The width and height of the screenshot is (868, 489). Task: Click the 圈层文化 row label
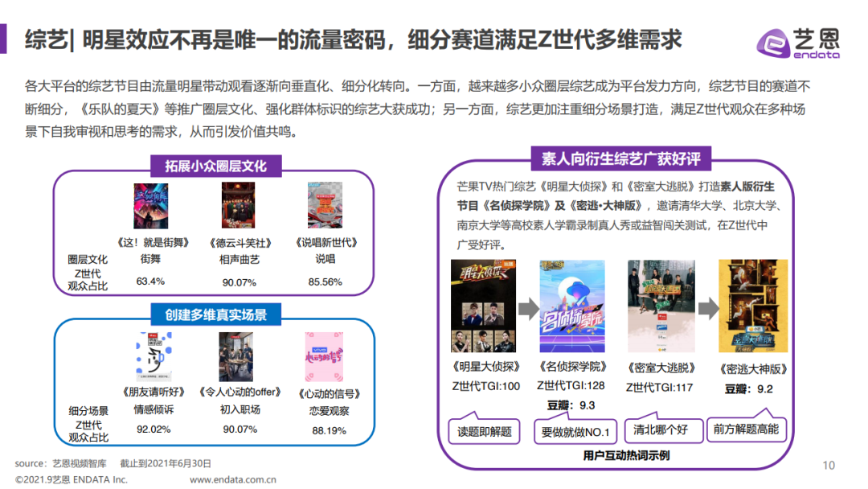click(88, 259)
